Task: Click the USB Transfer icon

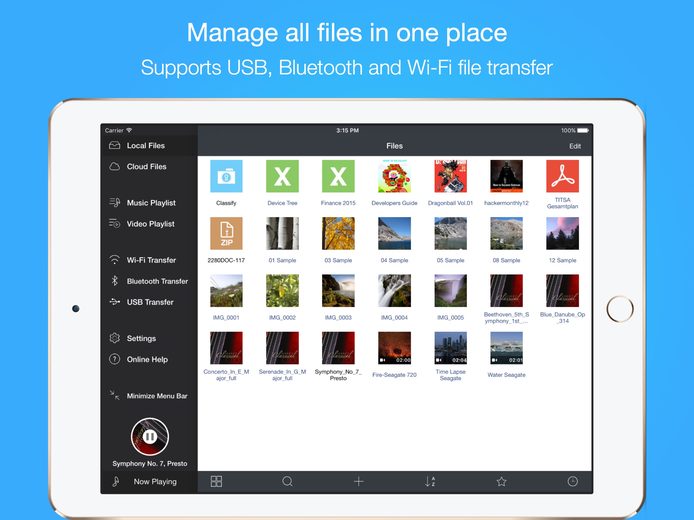Action: pos(115,302)
